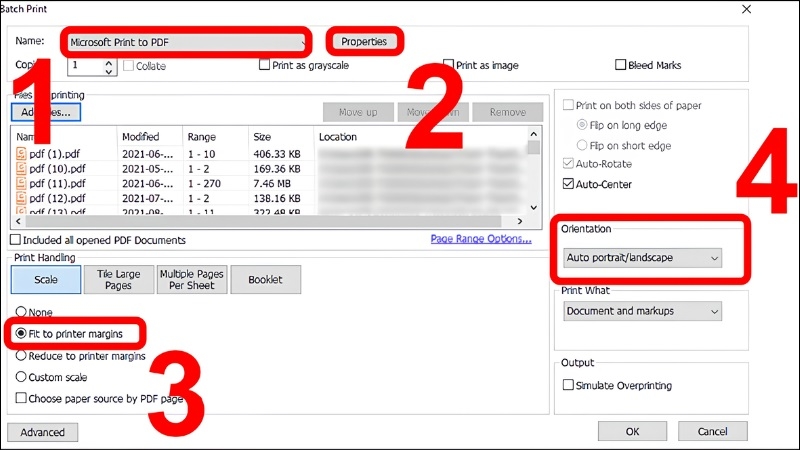Select the pdf (11).pdf file name
This screenshot has height=450, width=800.
58,183
